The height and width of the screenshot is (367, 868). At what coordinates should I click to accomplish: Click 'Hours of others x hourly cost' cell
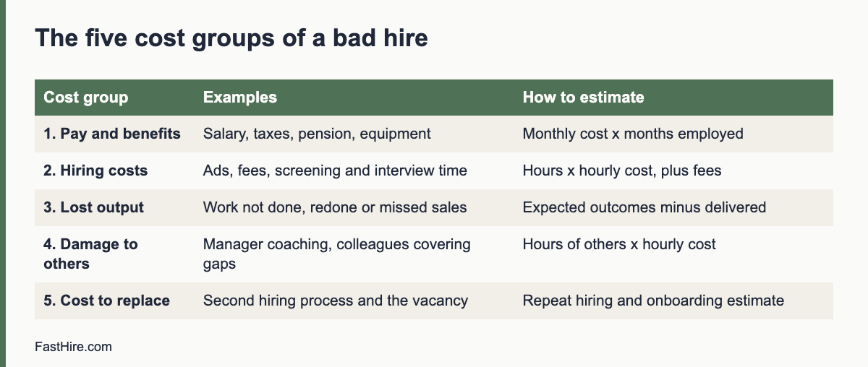pos(619,244)
